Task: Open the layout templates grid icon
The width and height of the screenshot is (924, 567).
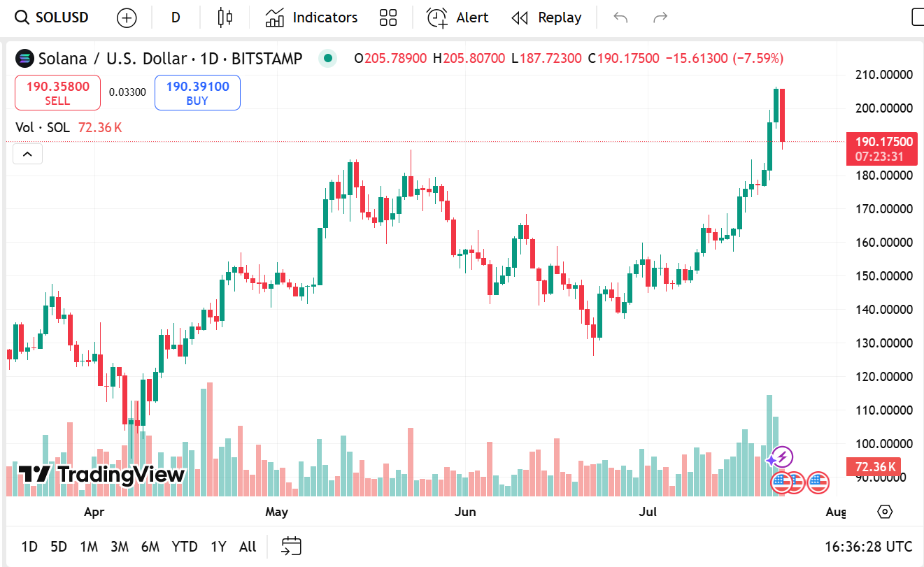Action: [388, 17]
